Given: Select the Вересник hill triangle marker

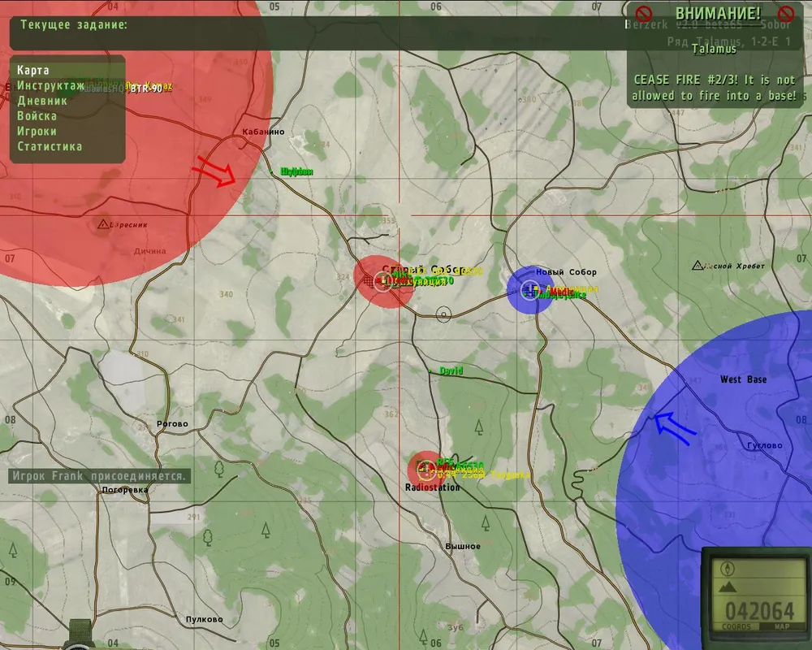Looking at the screenshot, I should click(x=103, y=224).
